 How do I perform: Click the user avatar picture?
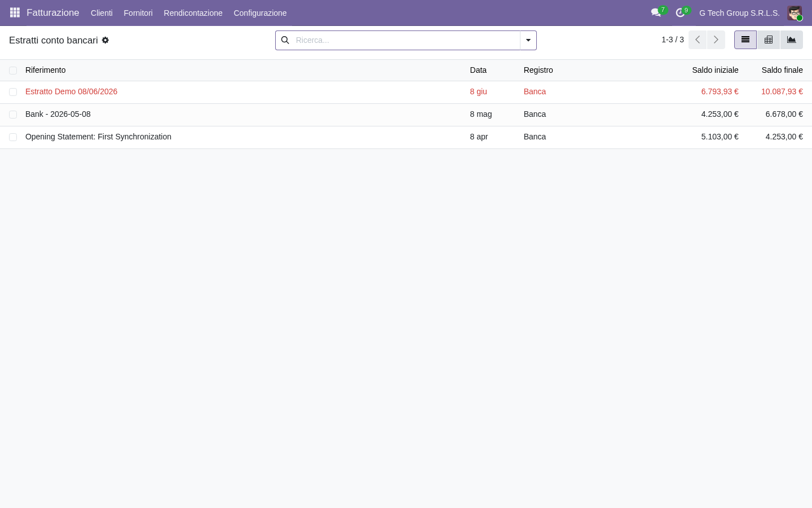[795, 13]
